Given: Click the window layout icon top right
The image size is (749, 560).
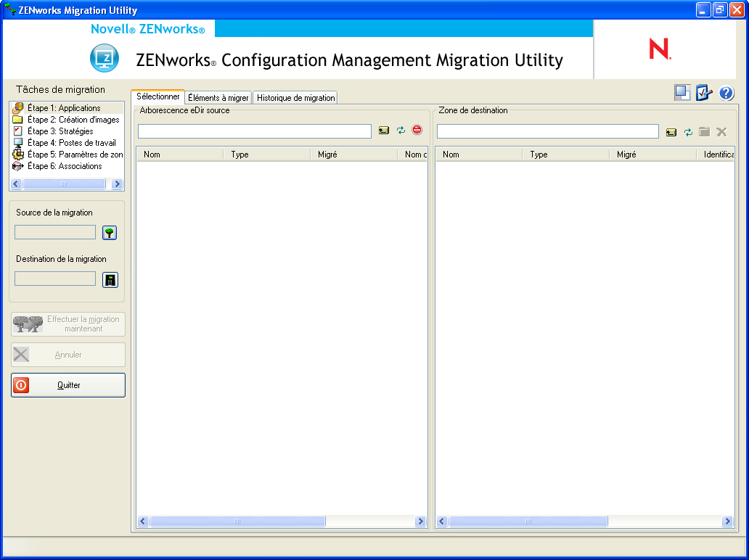Looking at the screenshot, I should point(682,93).
